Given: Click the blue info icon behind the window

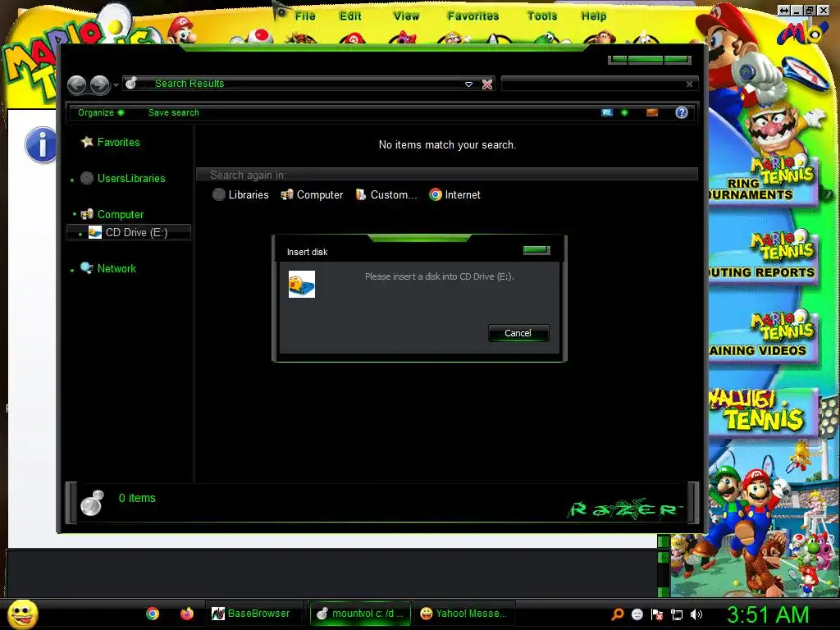Looking at the screenshot, I should [40, 144].
